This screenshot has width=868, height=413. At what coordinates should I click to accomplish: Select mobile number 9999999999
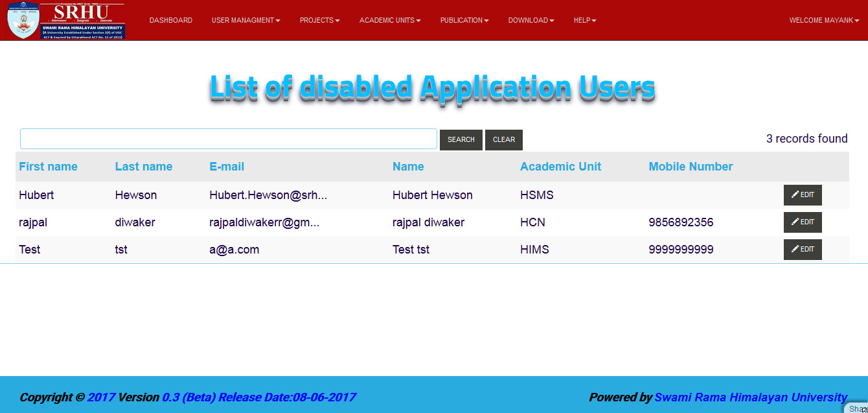(x=681, y=250)
